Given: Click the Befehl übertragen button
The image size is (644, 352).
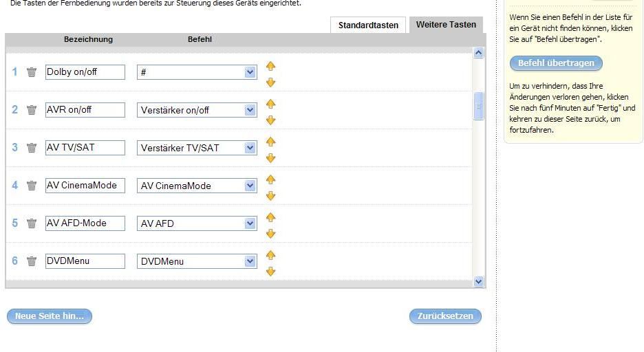Looking at the screenshot, I should (x=556, y=63).
